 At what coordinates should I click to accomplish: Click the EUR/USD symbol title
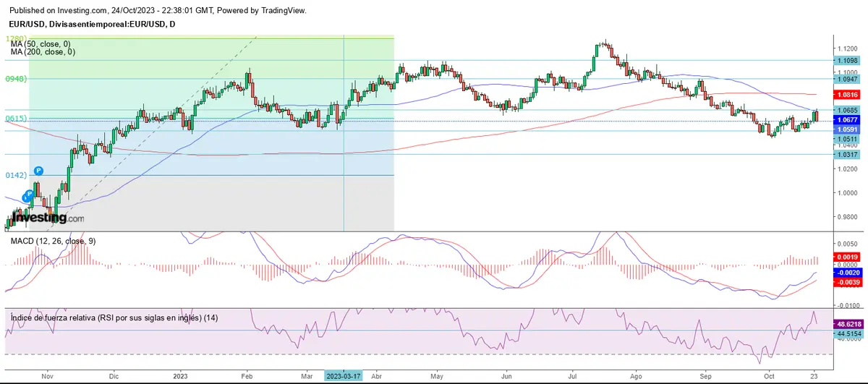pos(89,25)
